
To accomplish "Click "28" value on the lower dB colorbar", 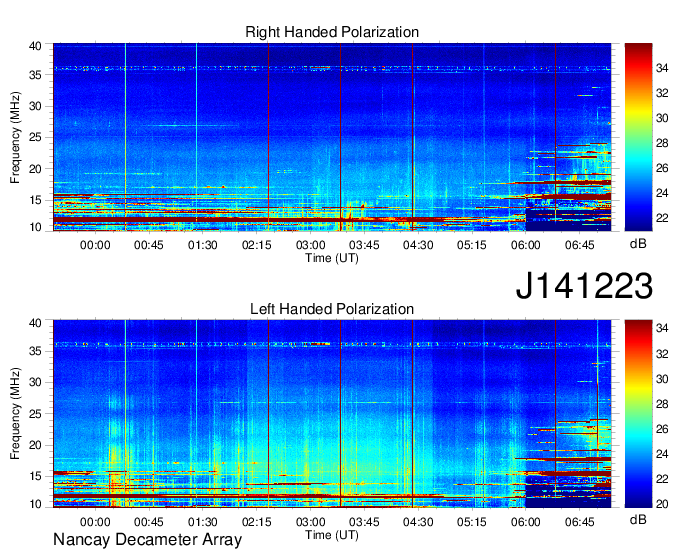I will 662,404.
